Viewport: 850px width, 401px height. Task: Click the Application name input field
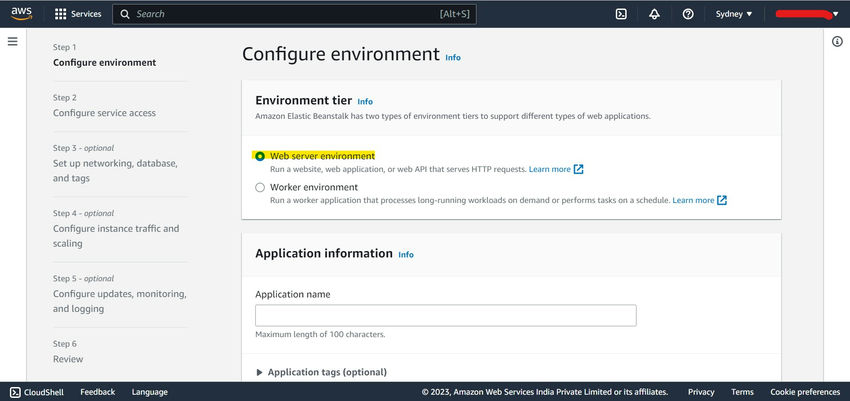[446, 316]
